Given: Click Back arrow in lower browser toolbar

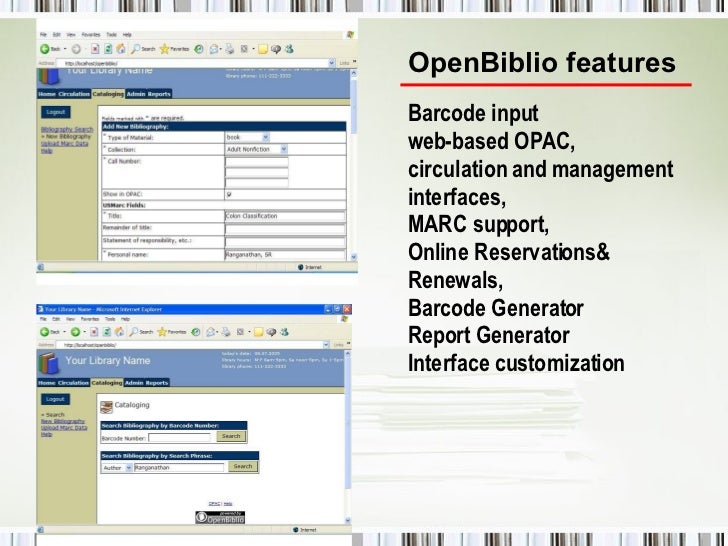Looking at the screenshot, I should (x=45, y=332).
